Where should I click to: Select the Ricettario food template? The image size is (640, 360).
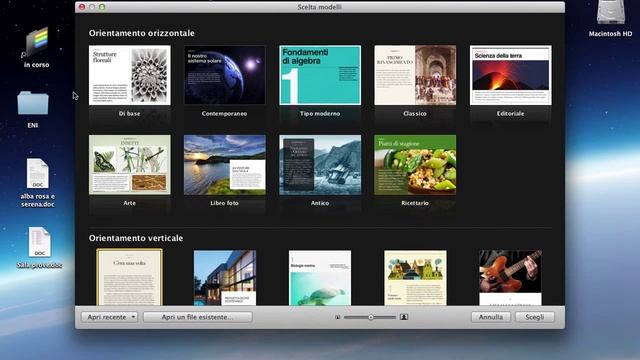[x=415, y=164]
